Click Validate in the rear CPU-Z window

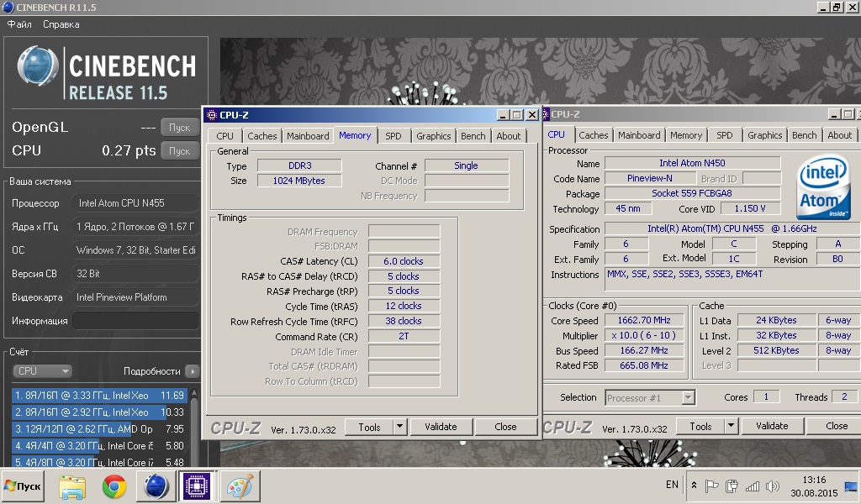click(x=772, y=426)
